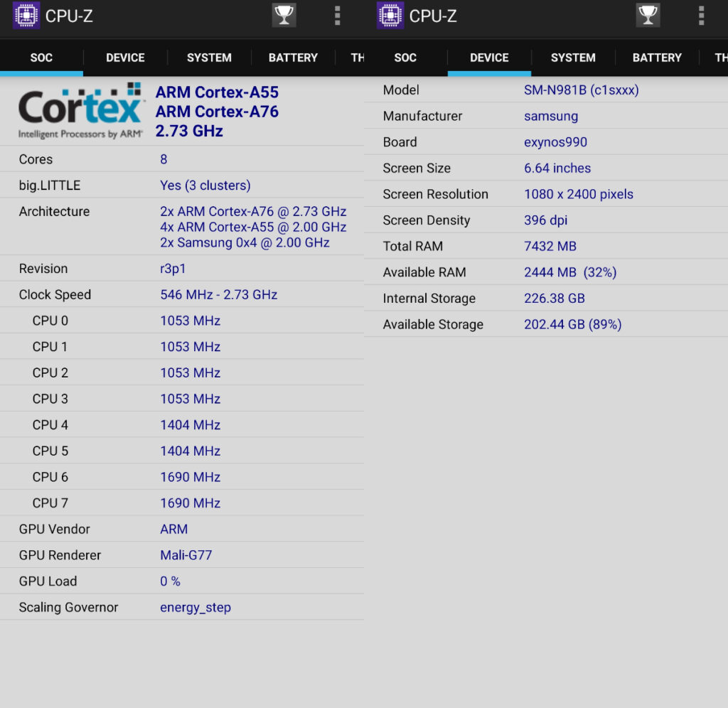Click the GPU Vendor value "ARM"

173,530
